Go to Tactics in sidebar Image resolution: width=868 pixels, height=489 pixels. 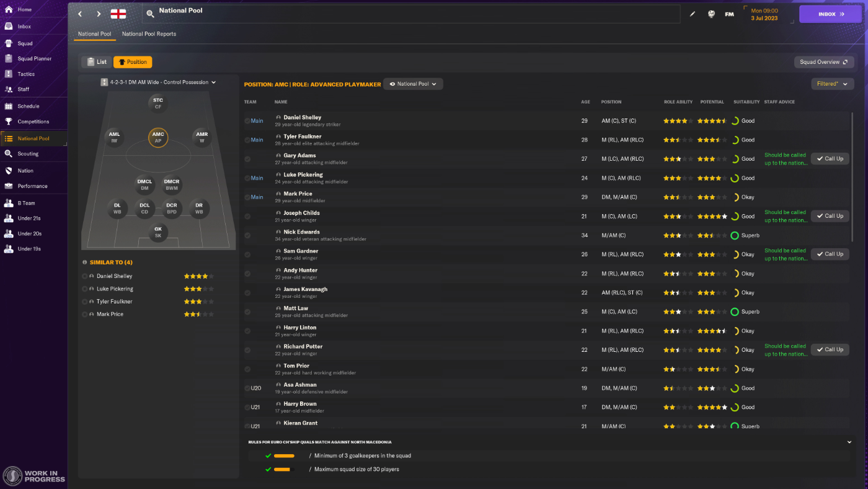[26, 74]
